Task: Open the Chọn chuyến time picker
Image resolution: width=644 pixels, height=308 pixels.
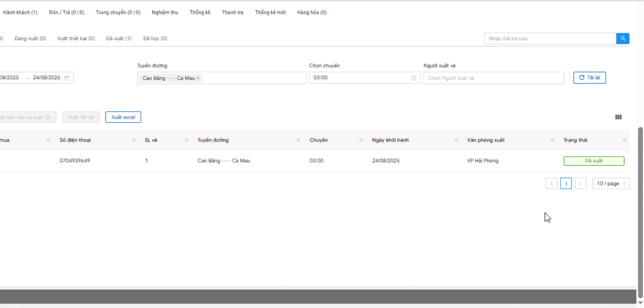Action: pyautogui.click(x=364, y=78)
